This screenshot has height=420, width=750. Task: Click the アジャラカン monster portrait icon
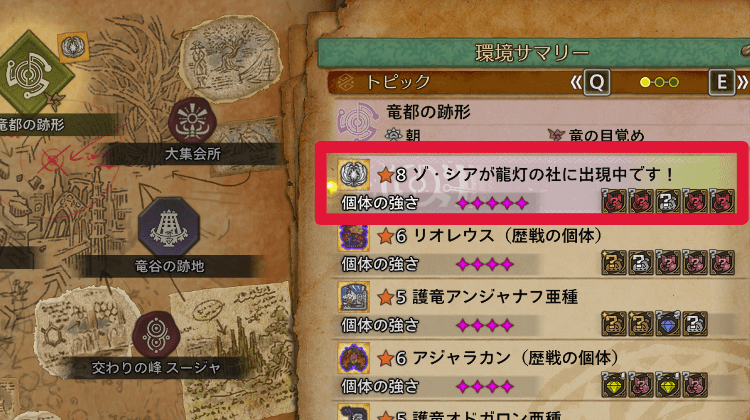point(354,358)
